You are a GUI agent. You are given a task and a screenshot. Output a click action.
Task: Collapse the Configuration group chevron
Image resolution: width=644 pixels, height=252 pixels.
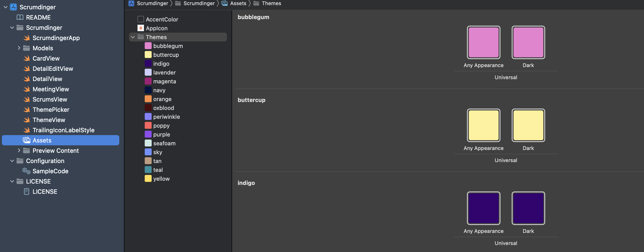point(12,161)
